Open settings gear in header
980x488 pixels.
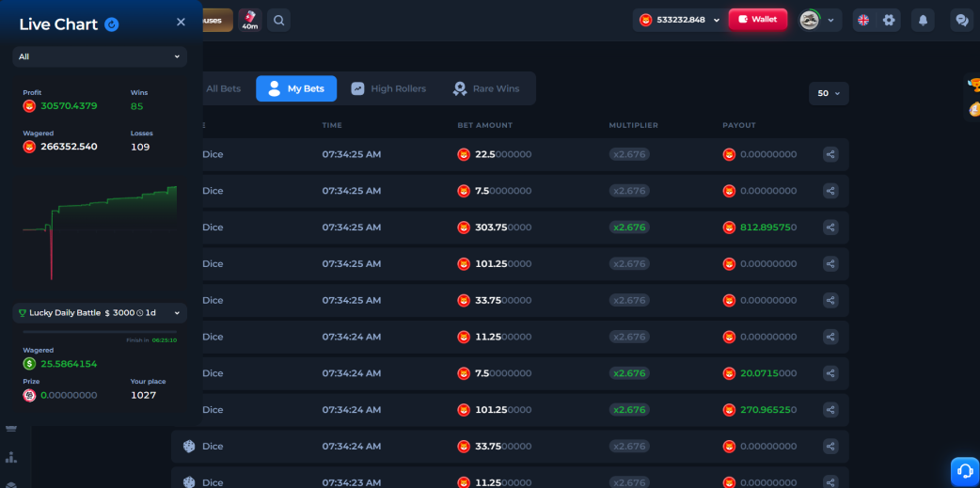(889, 20)
